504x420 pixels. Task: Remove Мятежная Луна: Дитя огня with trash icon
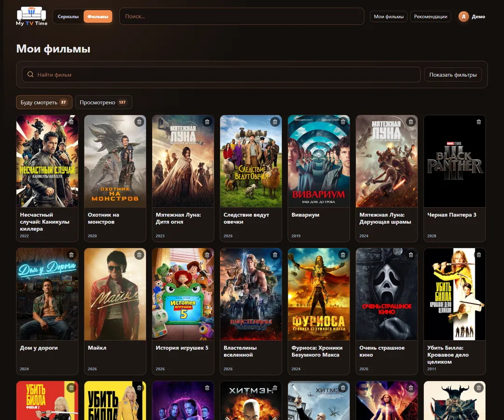(207, 122)
